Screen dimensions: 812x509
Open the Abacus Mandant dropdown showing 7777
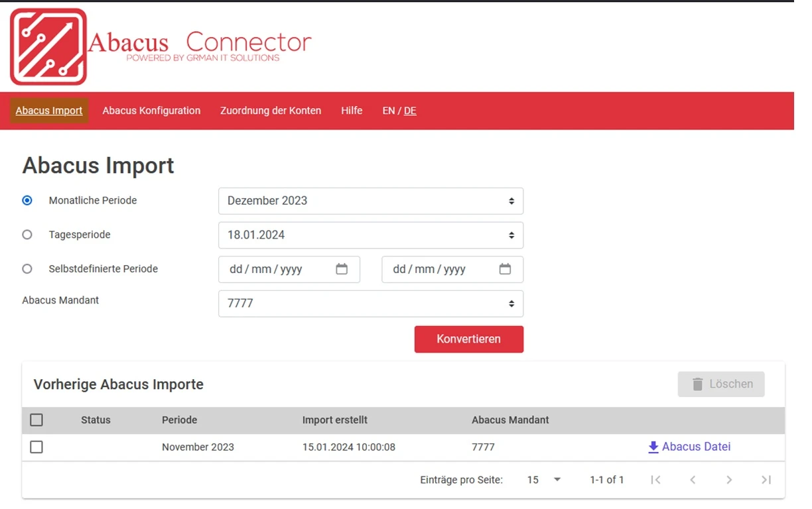pyautogui.click(x=370, y=303)
